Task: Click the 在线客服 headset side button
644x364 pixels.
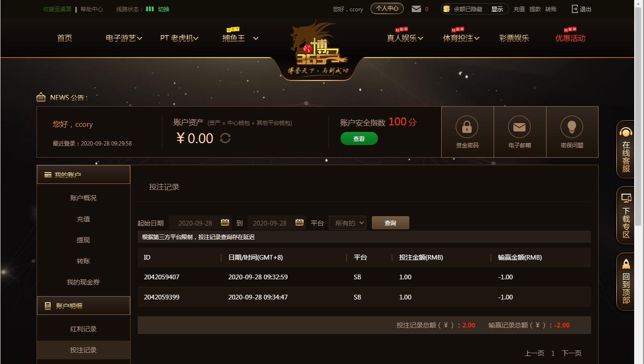Action: [x=626, y=150]
